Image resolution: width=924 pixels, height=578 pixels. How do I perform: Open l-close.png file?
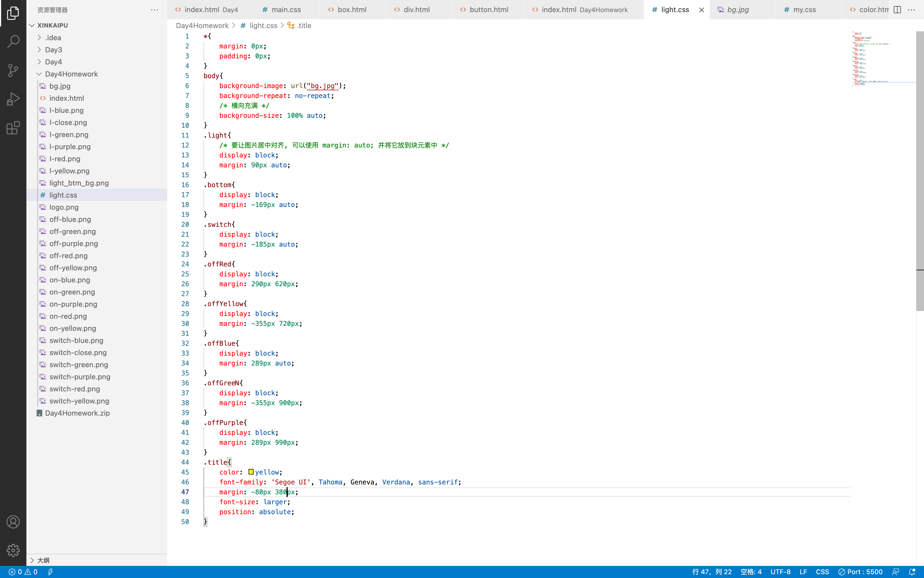tap(68, 122)
